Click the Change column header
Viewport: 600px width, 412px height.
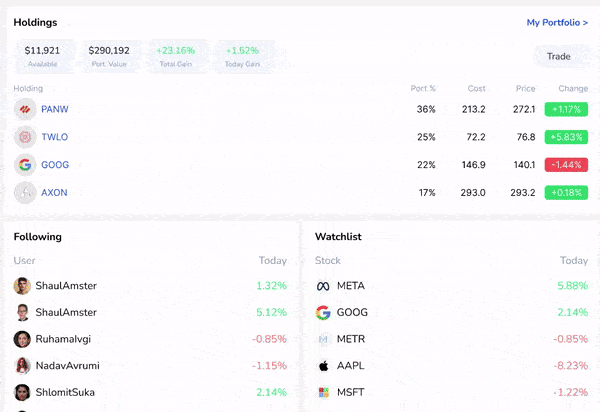click(x=573, y=88)
